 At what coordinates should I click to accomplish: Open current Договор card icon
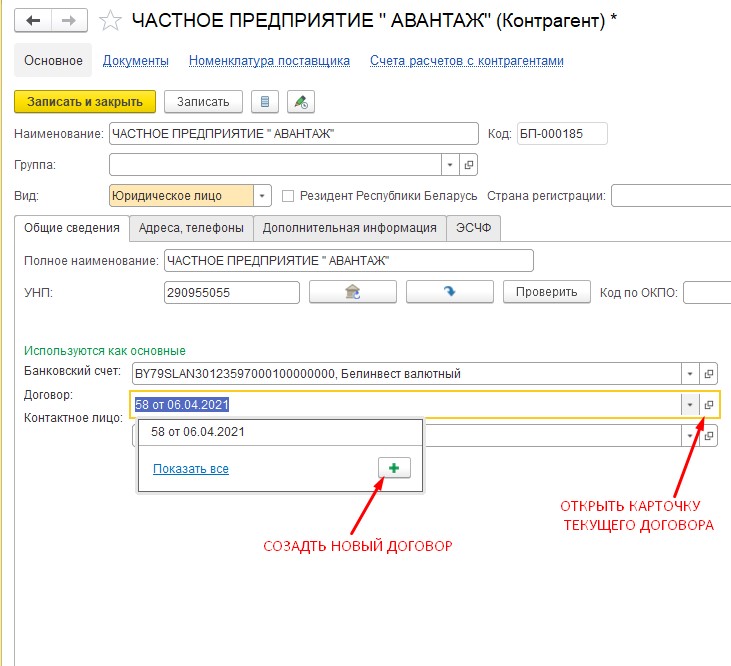tap(709, 405)
